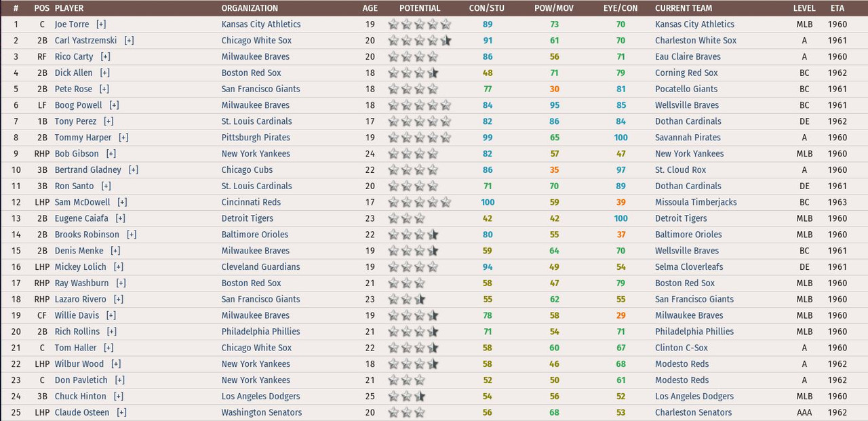
Task: Open the Selma Cloverleafs team link
Action: [x=689, y=267]
